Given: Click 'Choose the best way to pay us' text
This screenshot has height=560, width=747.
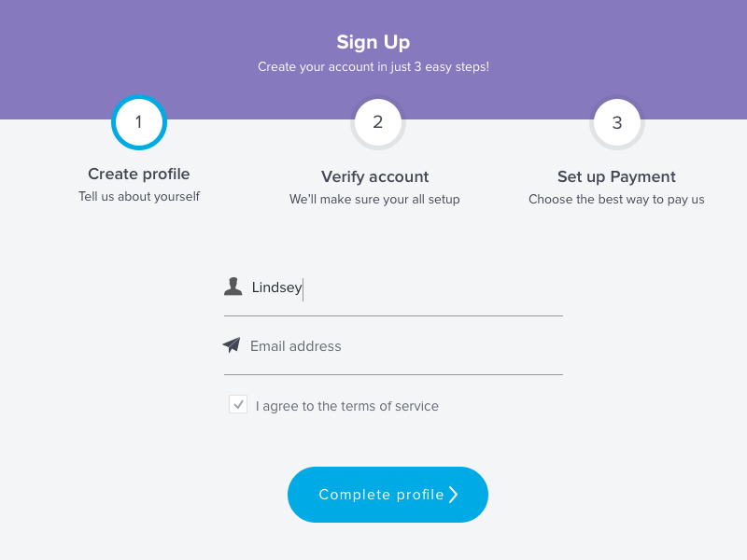Looking at the screenshot, I should 616,199.
